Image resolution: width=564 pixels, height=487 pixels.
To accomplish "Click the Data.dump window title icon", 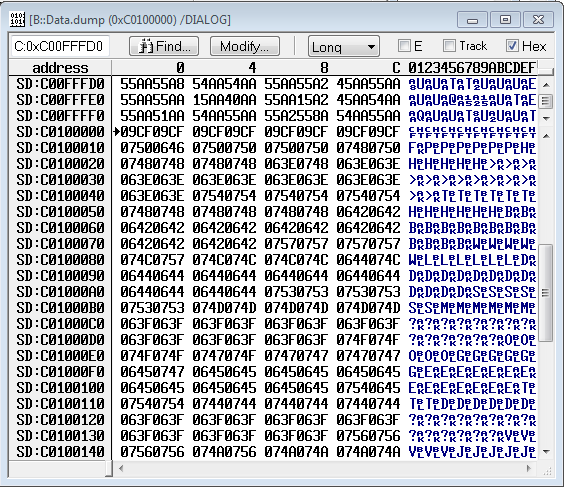I will coord(17,19).
